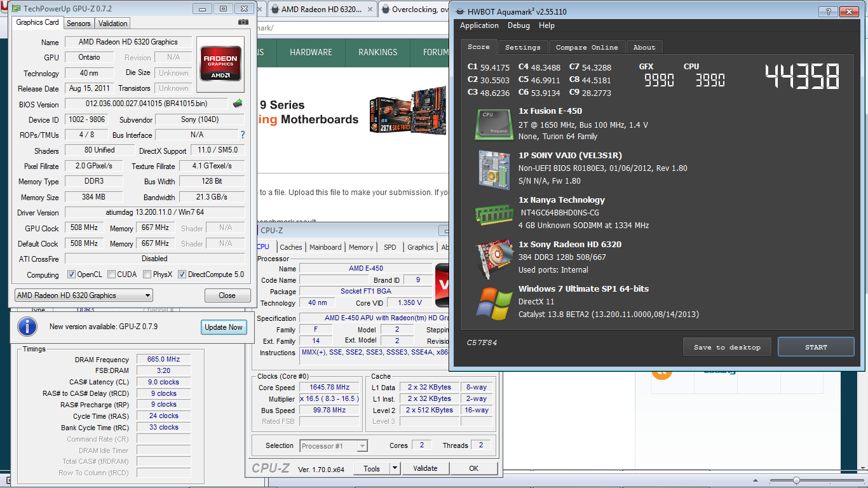Click the Nanya memory stick icon
The image size is (868, 488).
tap(494, 214)
